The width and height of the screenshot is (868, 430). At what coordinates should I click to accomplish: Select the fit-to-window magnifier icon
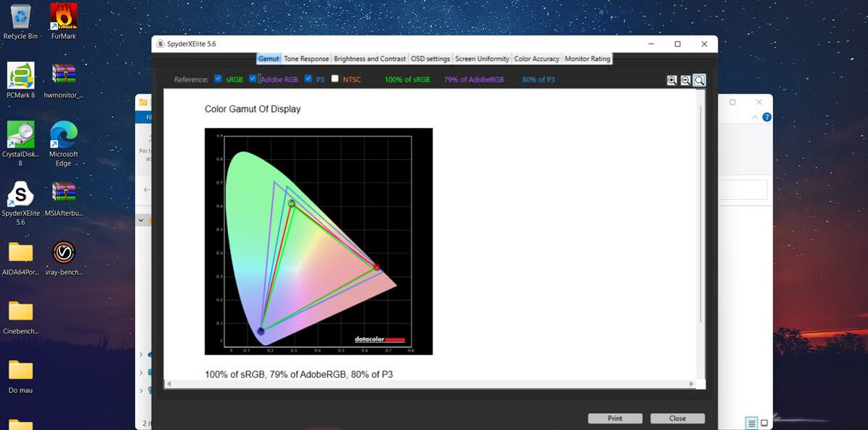(699, 81)
